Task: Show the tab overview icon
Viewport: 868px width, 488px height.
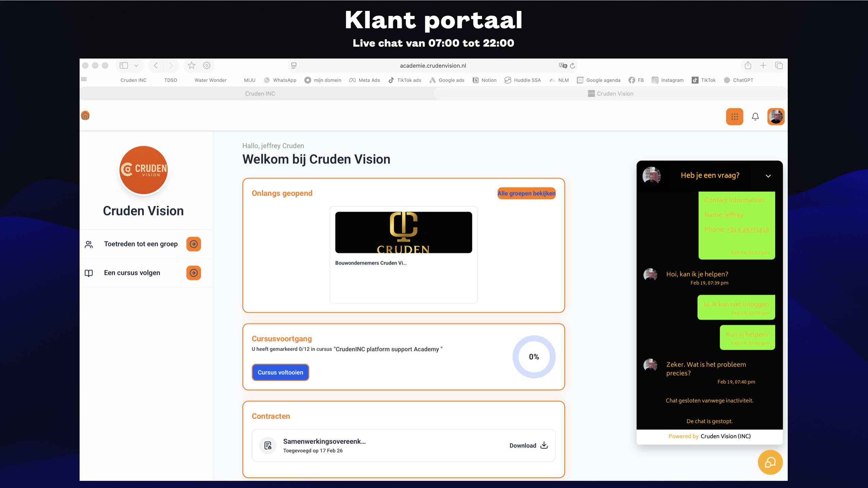Action: (779, 65)
